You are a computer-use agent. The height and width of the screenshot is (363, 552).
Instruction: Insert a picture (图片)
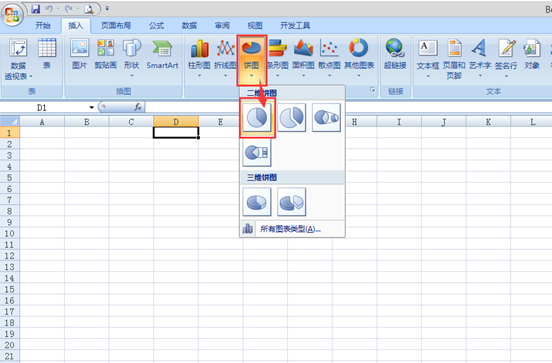point(80,54)
